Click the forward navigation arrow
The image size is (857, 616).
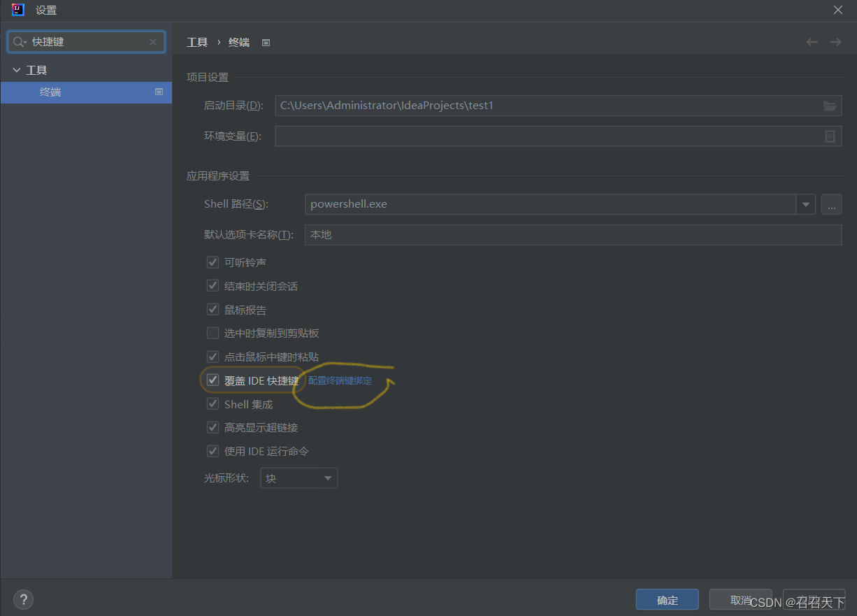835,42
